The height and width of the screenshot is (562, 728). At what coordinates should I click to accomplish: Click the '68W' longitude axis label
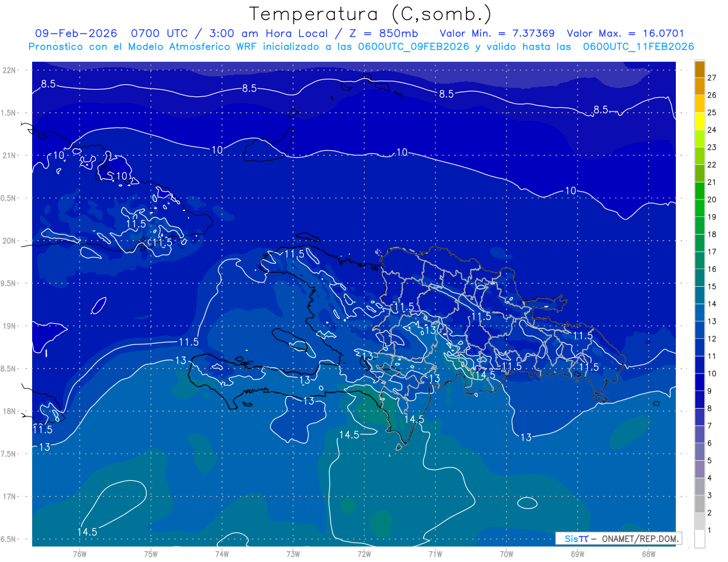pyautogui.click(x=649, y=554)
